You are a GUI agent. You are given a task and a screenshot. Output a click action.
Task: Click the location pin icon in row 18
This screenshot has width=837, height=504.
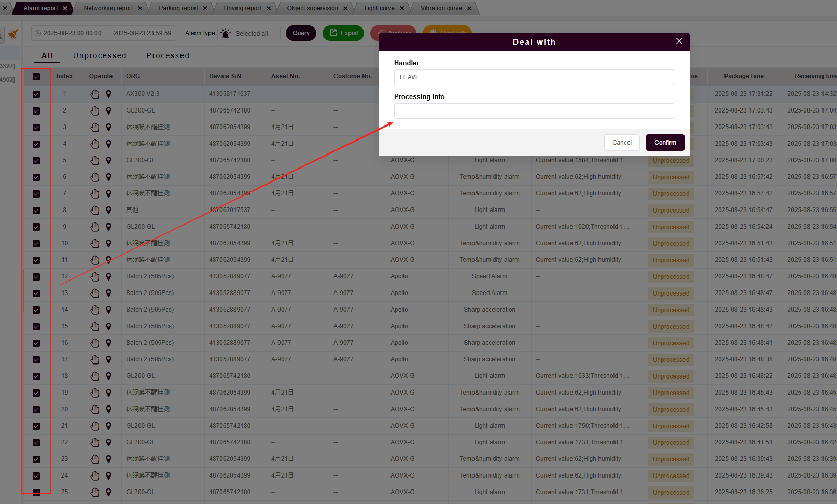108,376
